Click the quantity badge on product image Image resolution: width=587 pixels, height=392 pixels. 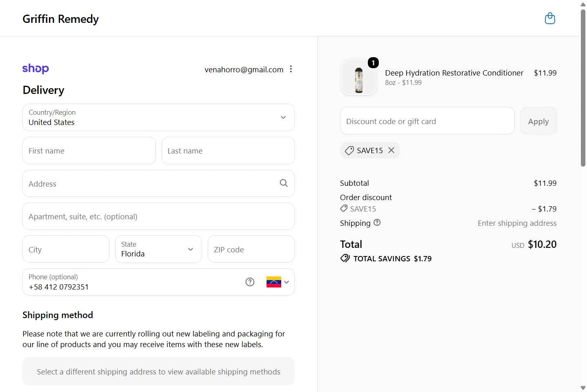click(x=373, y=63)
